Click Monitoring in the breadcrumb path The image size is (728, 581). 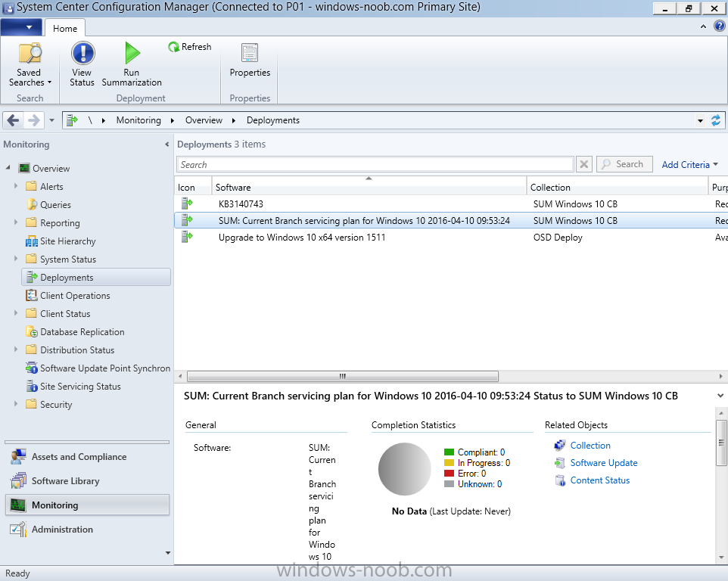[x=138, y=120]
